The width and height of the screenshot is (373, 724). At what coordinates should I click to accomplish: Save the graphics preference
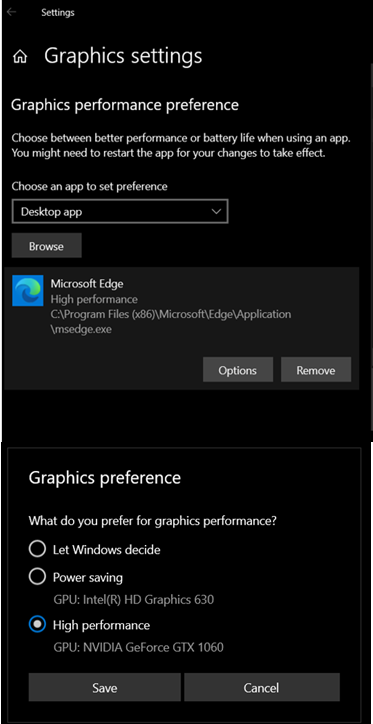point(104,688)
